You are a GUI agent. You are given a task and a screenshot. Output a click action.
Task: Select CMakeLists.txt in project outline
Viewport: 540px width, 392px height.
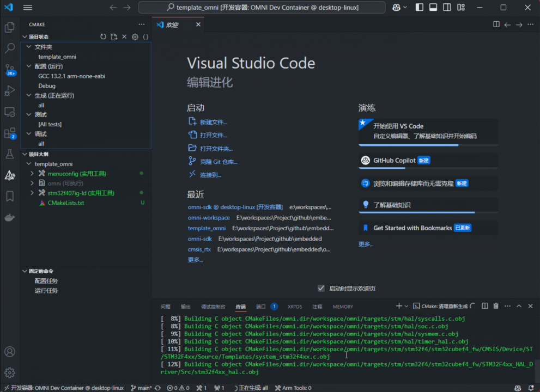66,203
